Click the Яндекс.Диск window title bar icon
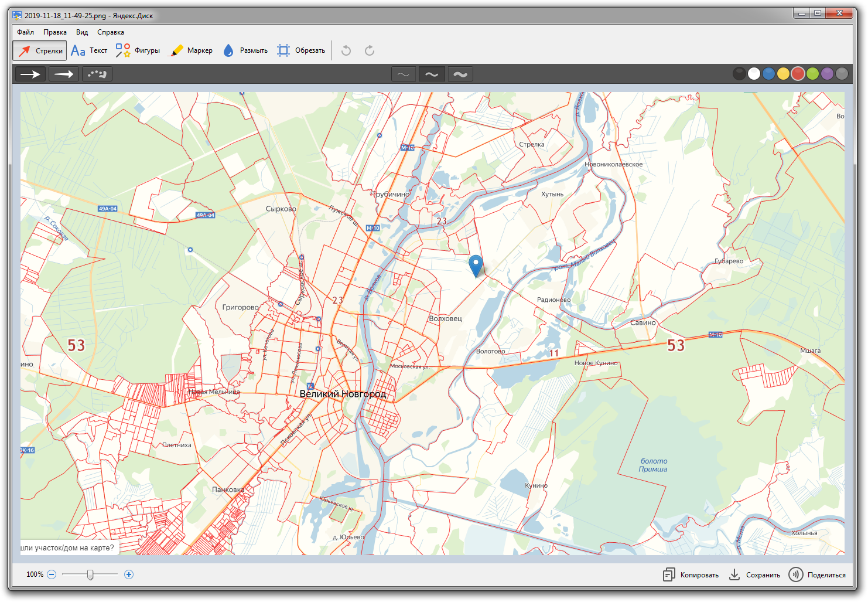Screen dimensions: 868x602 click(16, 15)
